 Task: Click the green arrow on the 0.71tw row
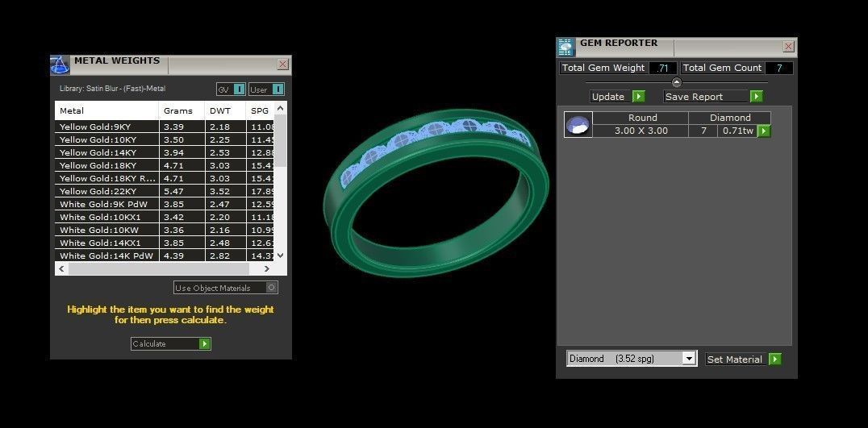[x=764, y=131]
